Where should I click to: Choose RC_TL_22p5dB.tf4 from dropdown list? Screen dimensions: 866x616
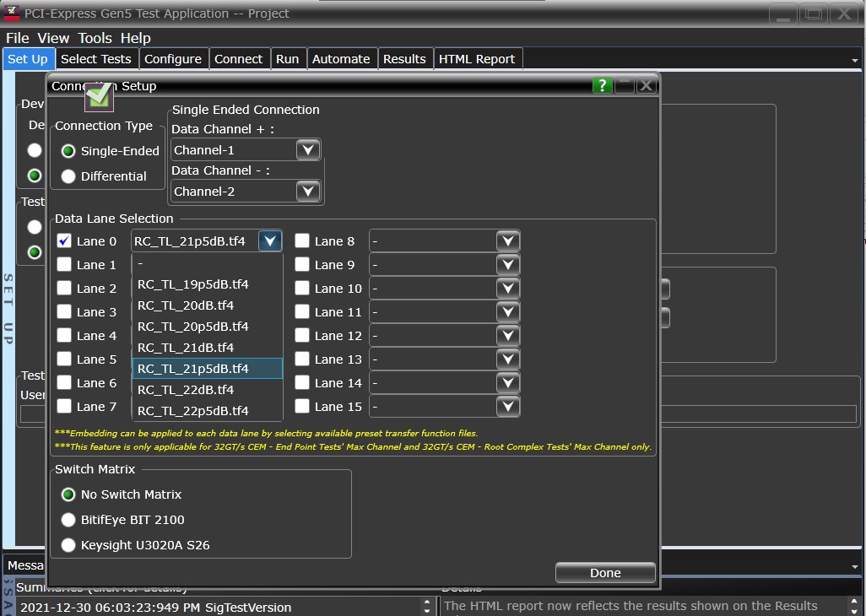(192, 411)
